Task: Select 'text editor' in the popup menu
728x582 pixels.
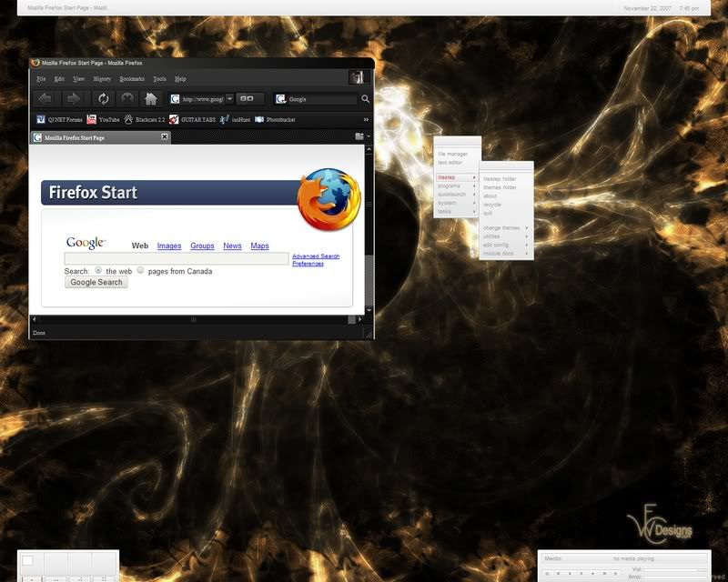Action: [x=450, y=163]
